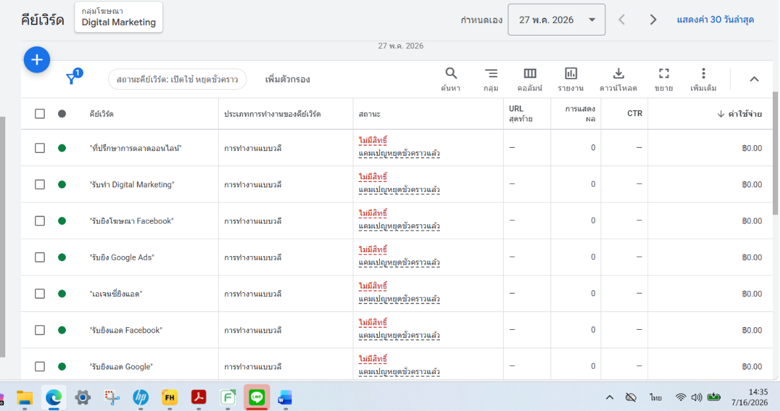Image resolution: width=780 pixels, height=411 pixels.
Task: Click ไม่มีสิทธิ์ status in ที่ปรึกษาการตลาดออนไลน์ row
Action: (x=373, y=141)
